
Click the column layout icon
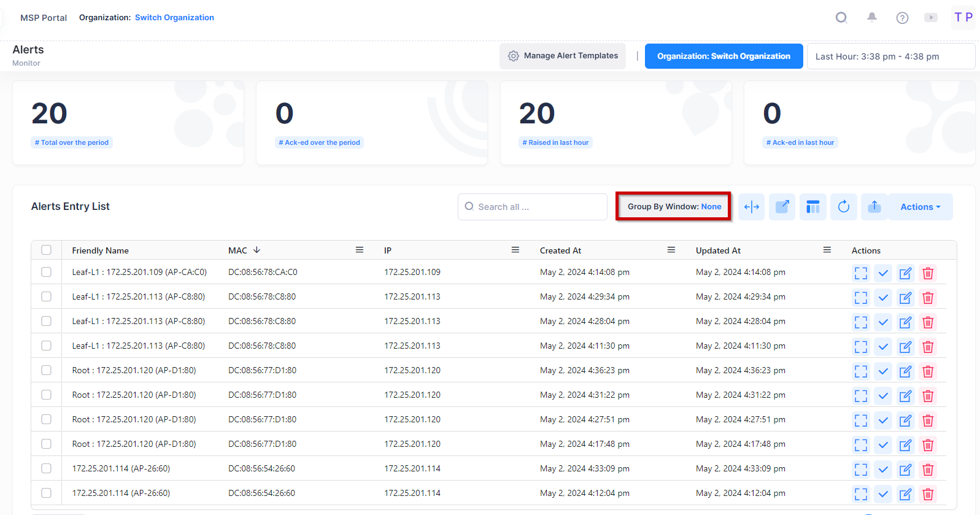(812, 207)
